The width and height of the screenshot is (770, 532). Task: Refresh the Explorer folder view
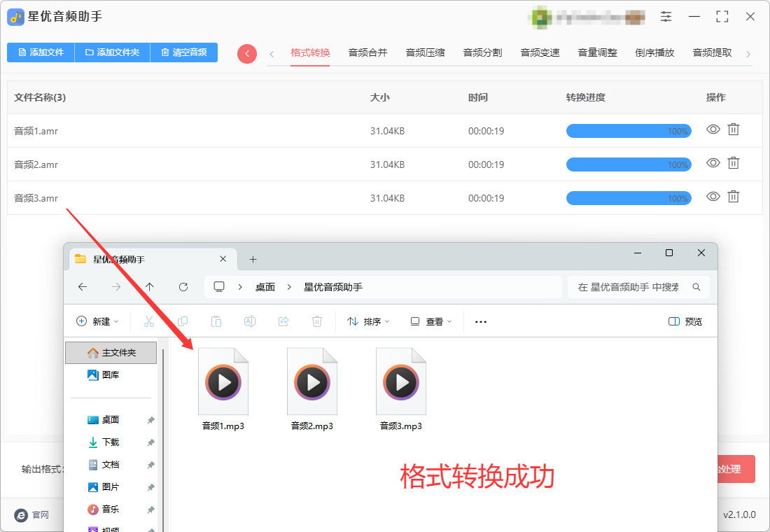[x=183, y=287]
